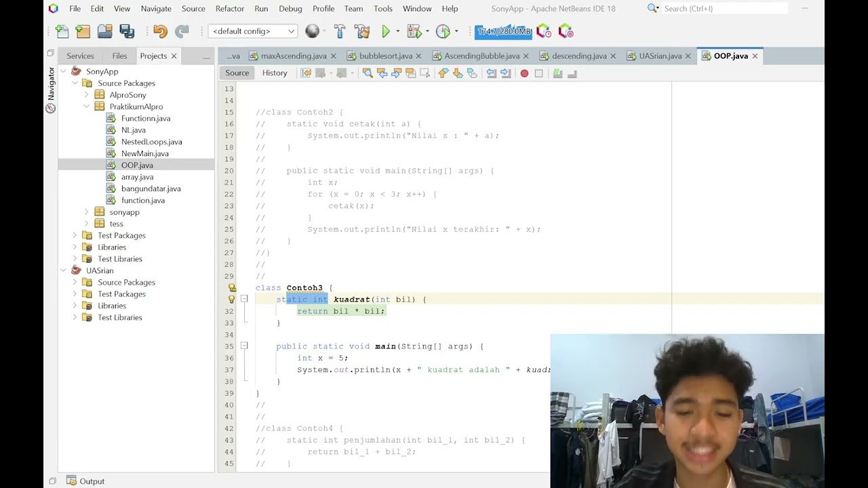Switch to the bubblesort.java tab
The image size is (868, 488).
[x=386, y=56]
